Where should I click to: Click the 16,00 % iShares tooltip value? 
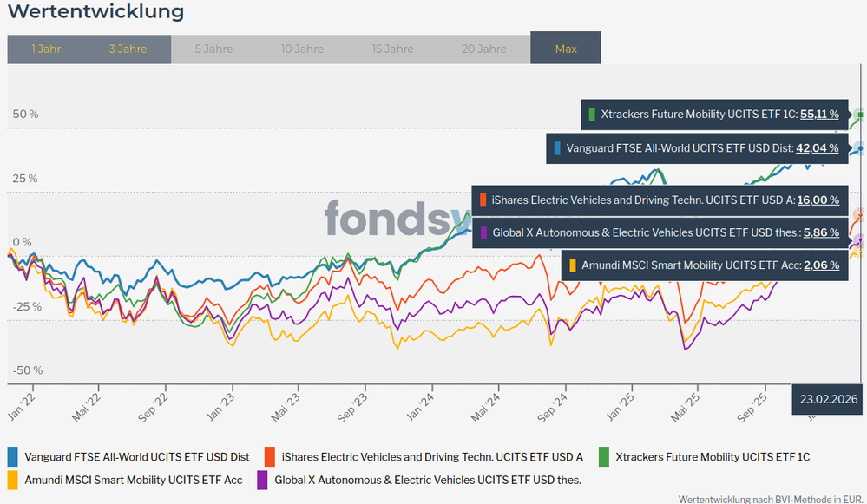coord(818,200)
